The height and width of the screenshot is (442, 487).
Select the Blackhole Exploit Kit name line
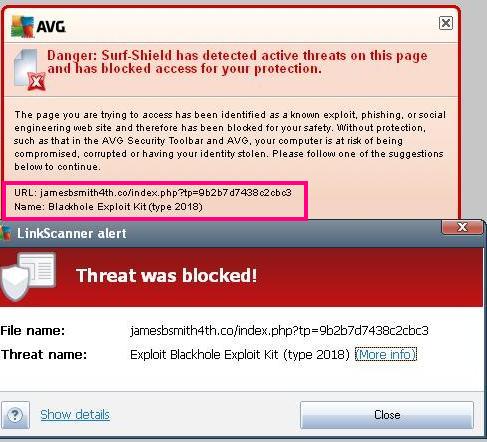[108, 207]
